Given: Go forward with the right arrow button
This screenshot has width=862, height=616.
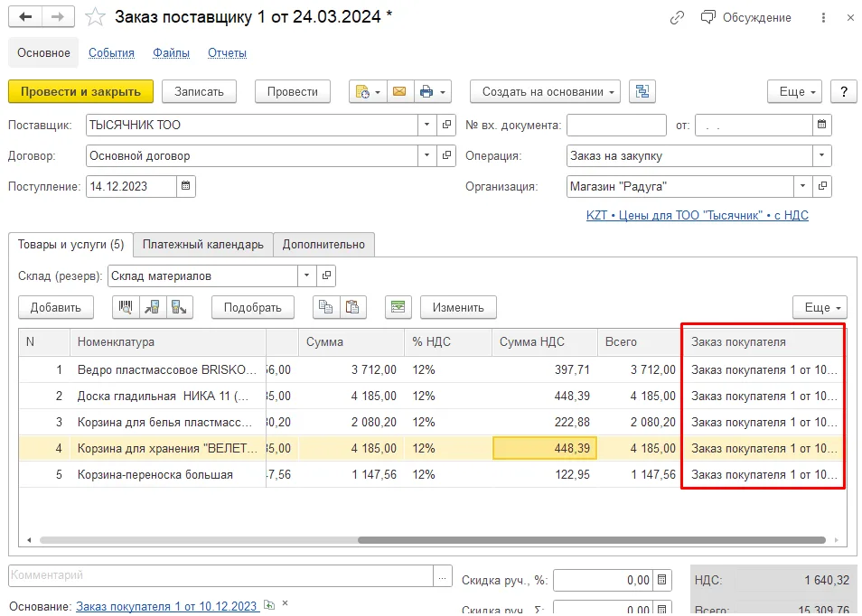Looking at the screenshot, I should (x=57, y=17).
